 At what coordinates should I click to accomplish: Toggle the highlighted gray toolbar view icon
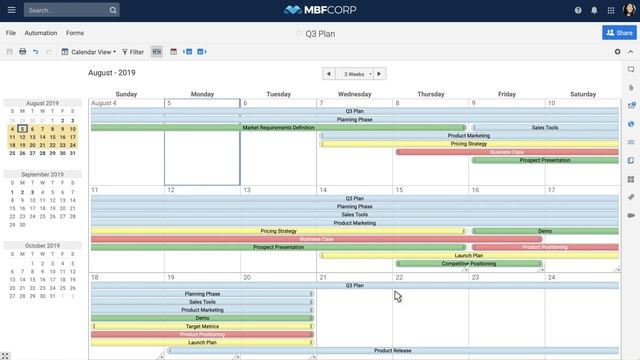[x=157, y=52]
